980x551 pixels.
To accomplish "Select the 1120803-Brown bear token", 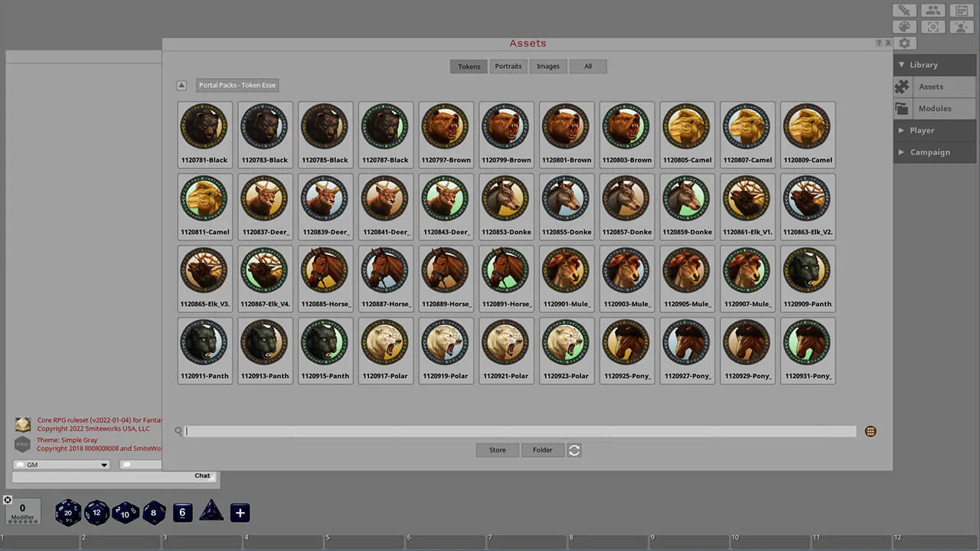I will [627, 134].
